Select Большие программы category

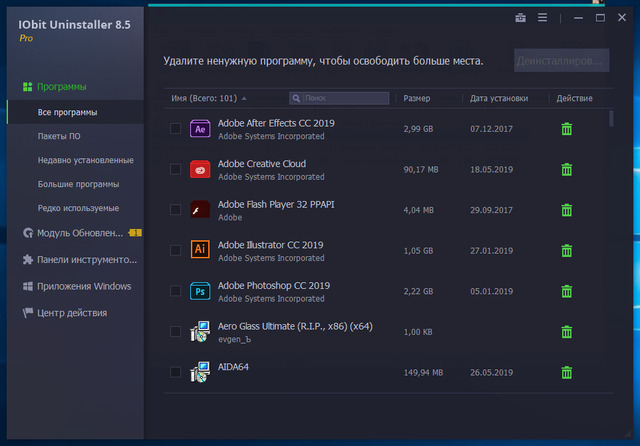click(78, 184)
